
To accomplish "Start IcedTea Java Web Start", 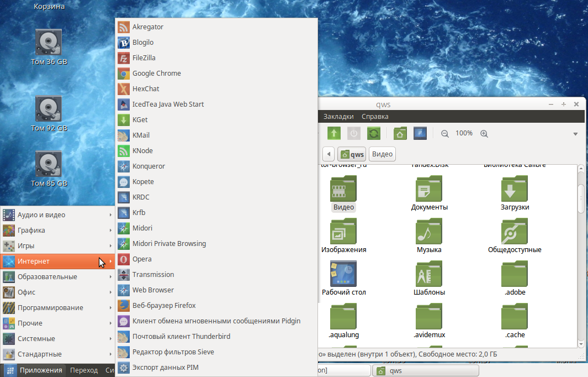I will pos(216,104).
